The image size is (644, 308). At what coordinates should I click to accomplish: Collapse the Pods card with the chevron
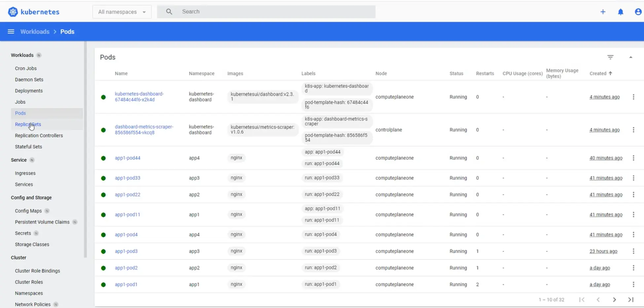click(631, 57)
